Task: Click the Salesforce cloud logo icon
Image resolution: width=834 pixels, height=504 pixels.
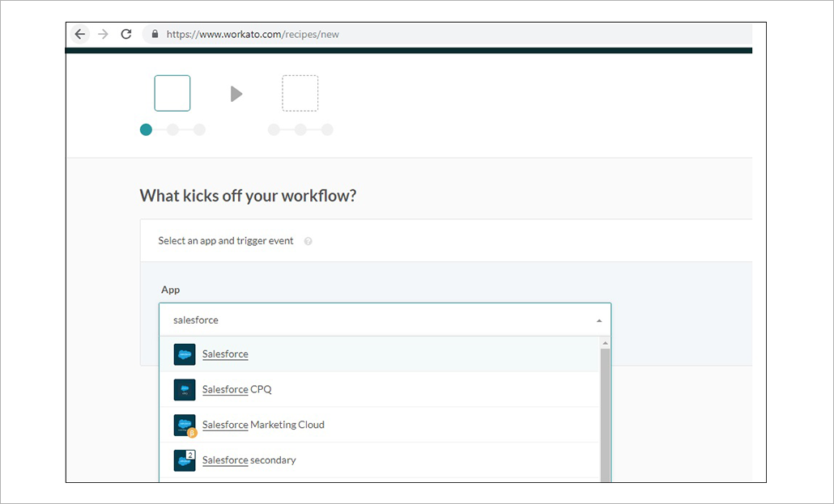Action: pos(185,354)
